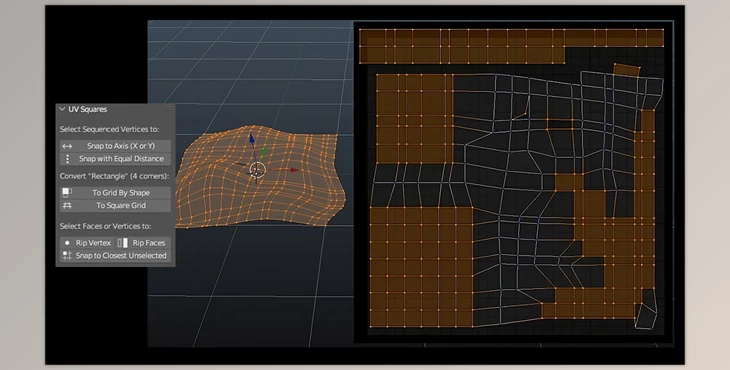Convert selection To Grid By Shape
This screenshot has height=370, width=730.
tap(115, 193)
